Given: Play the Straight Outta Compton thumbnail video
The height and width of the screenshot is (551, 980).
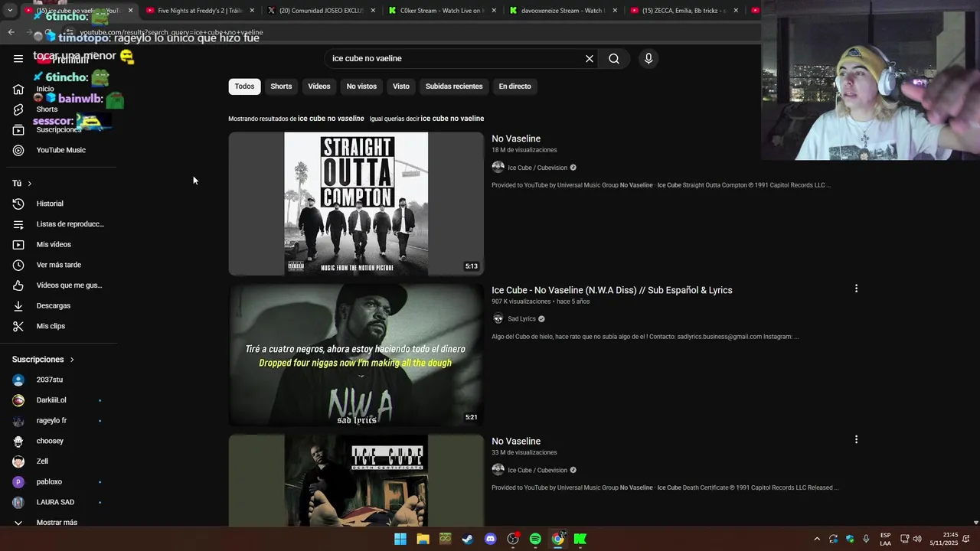Looking at the screenshot, I should 356,204.
